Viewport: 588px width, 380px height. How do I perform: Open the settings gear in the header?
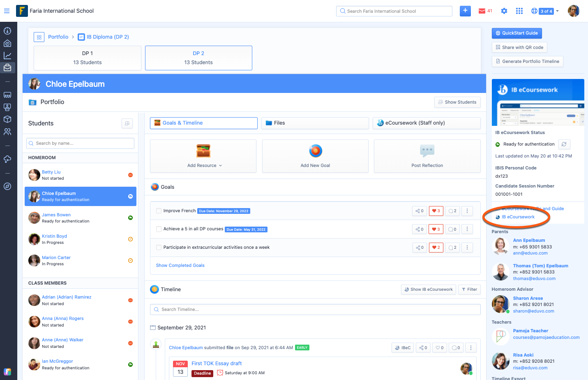tap(504, 11)
